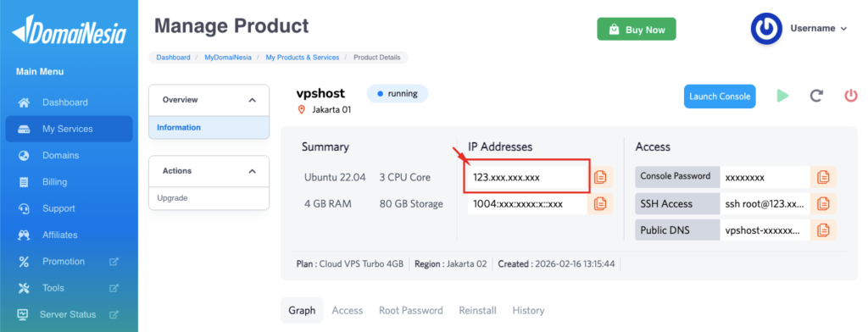Click the Region : Jakarta 02 text
Screen dimensions: 868x332
(x=451, y=264)
